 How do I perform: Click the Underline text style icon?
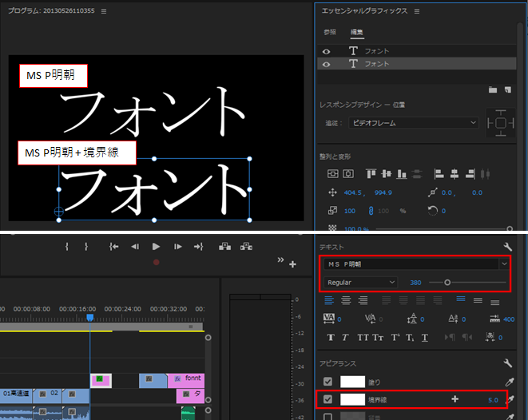pos(425,338)
